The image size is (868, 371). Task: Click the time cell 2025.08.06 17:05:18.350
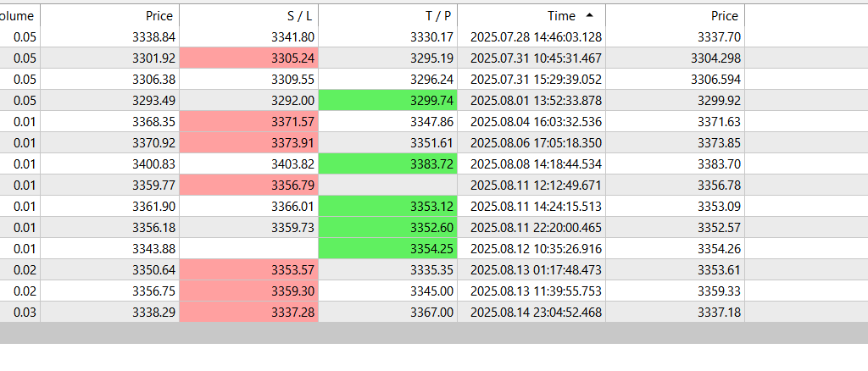(531, 142)
